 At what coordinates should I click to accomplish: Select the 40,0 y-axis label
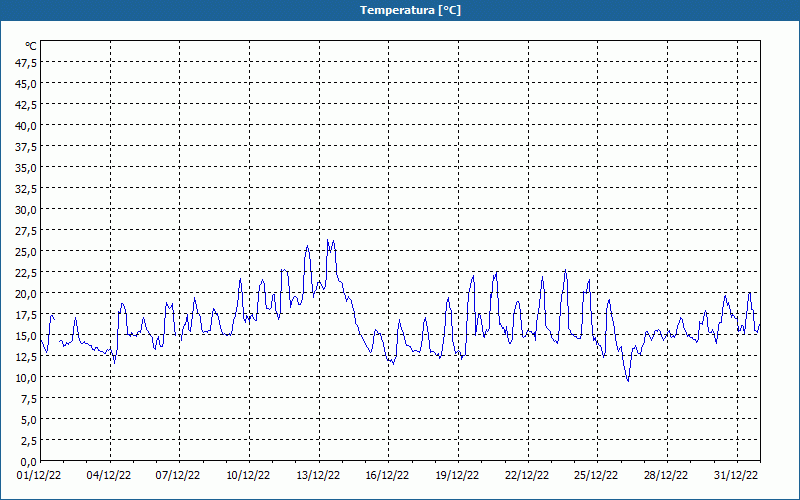pos(27,126)
